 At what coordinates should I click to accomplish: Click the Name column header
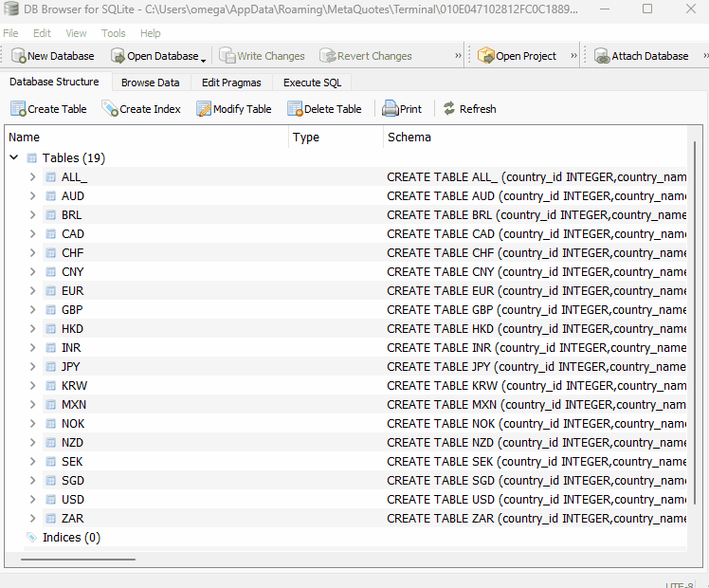pyautogui.click(x=147, y=138)
